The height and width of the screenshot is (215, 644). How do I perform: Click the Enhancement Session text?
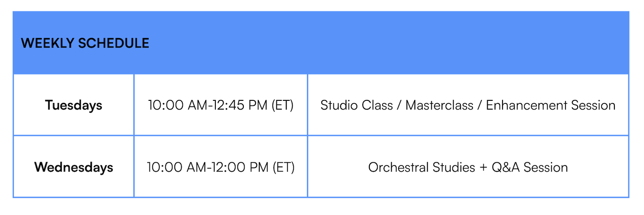[x=551, y=105]
